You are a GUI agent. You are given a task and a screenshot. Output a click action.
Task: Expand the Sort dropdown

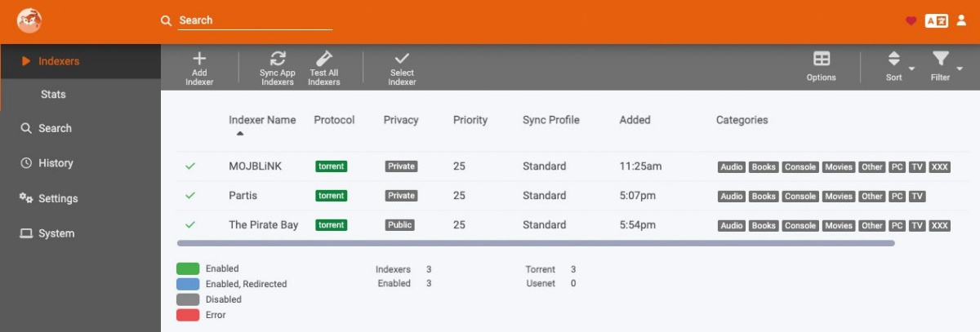tap(900, 65)
